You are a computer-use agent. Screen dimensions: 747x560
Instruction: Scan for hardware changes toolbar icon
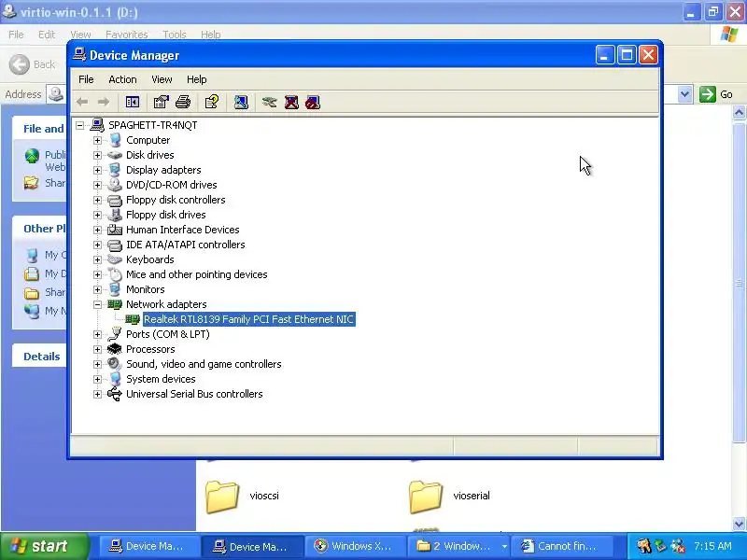241,102
